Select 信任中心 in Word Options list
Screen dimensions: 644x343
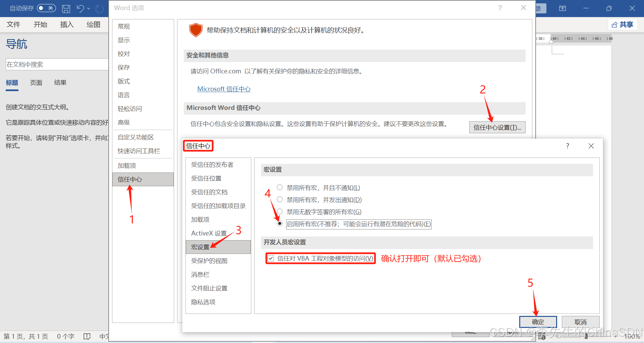coord(143,179)
